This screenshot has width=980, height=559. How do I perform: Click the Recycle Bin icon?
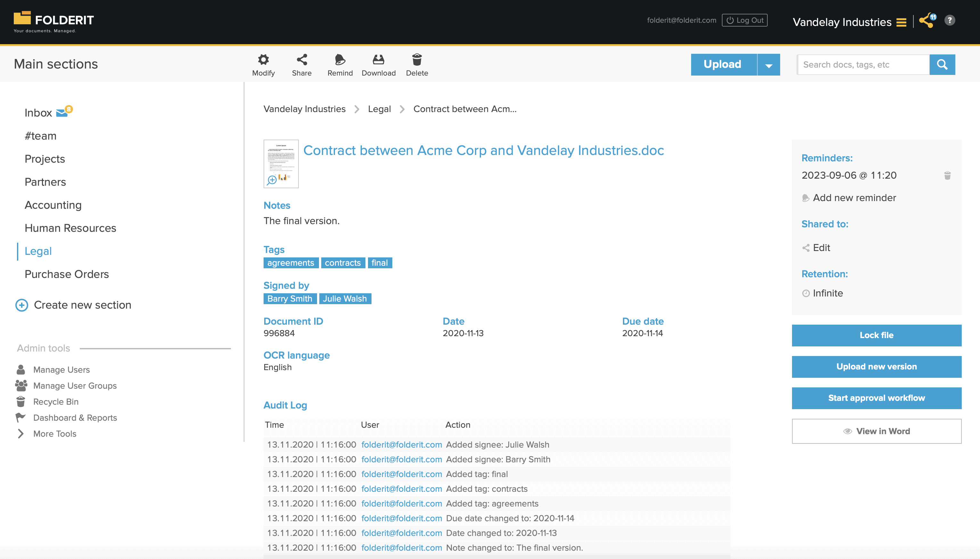click(x=21, y=401)
